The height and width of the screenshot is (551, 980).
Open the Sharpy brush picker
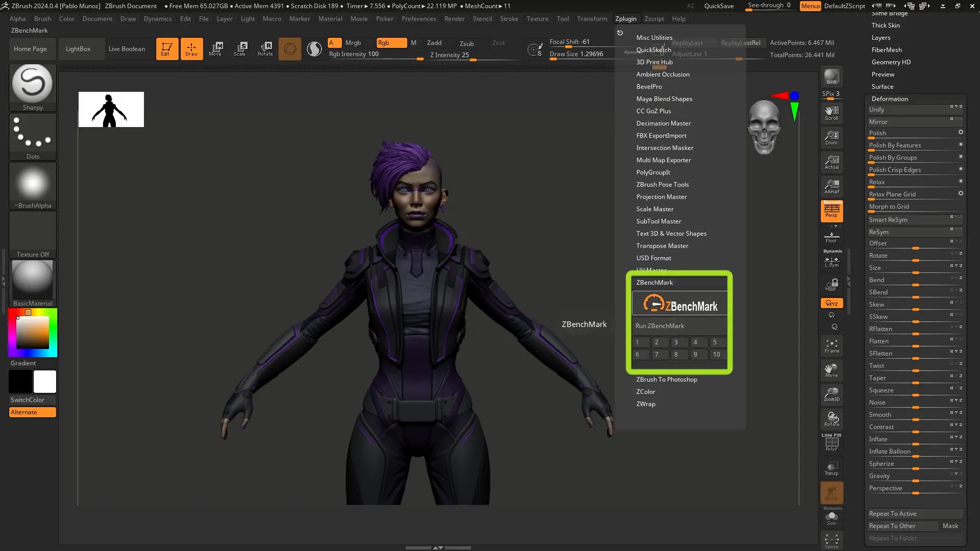(x=33, y=87)
